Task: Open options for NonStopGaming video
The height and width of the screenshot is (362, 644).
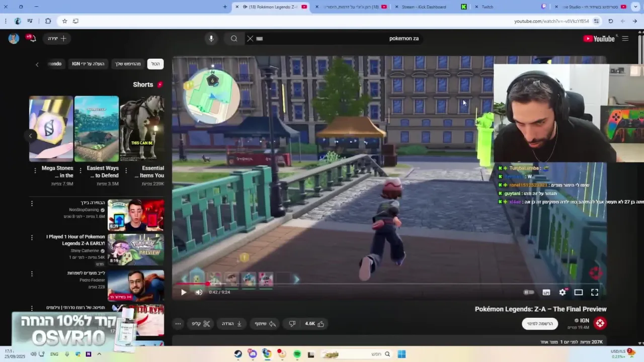Action: point(32,204)
